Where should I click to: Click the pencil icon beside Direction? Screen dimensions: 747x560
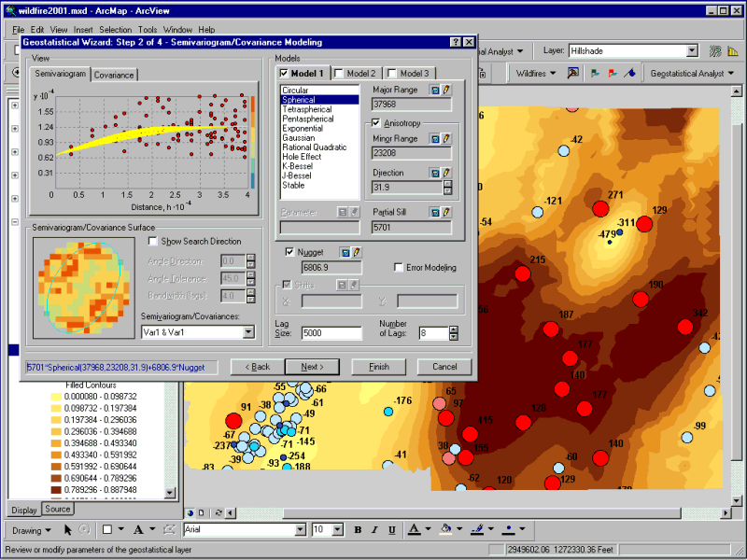tap(446, 173)
